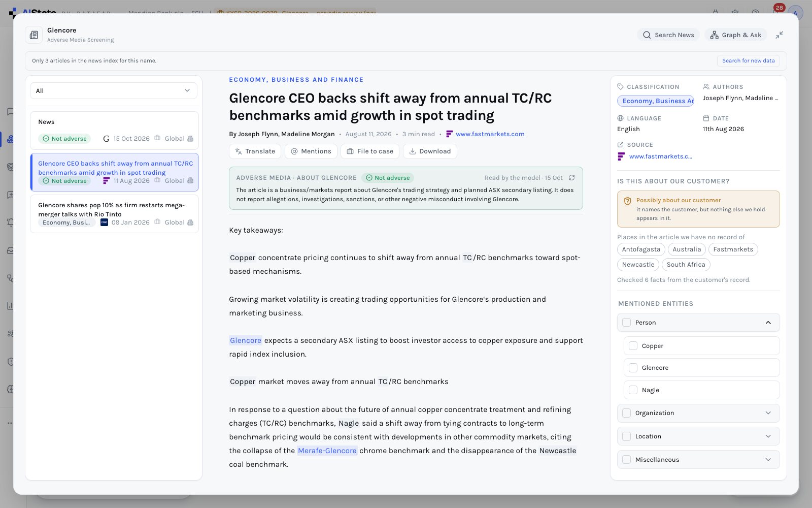Click Search for new data

[748, 60]
